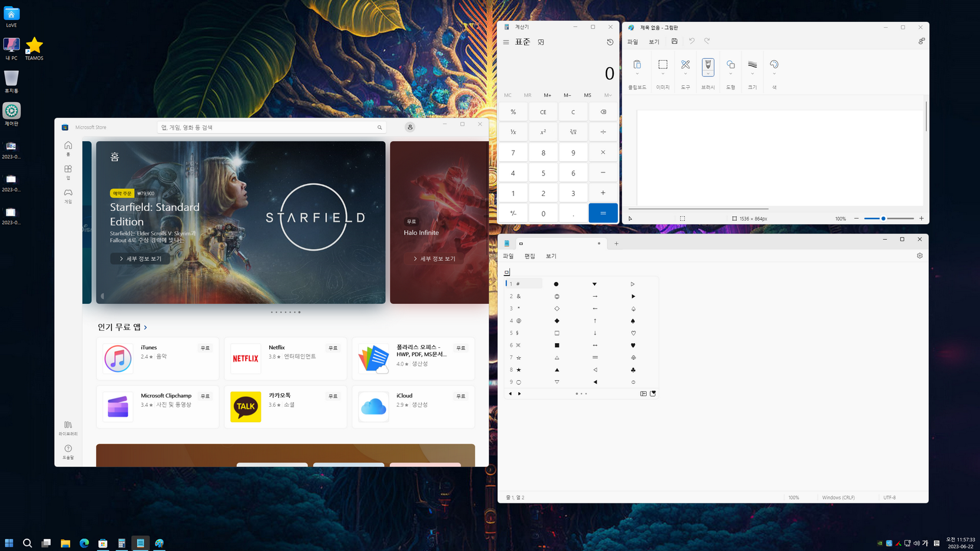The height and width of the screenshot is (551, 980).
Task: Open Notepad File menu
Action: (x=508, y=256)
